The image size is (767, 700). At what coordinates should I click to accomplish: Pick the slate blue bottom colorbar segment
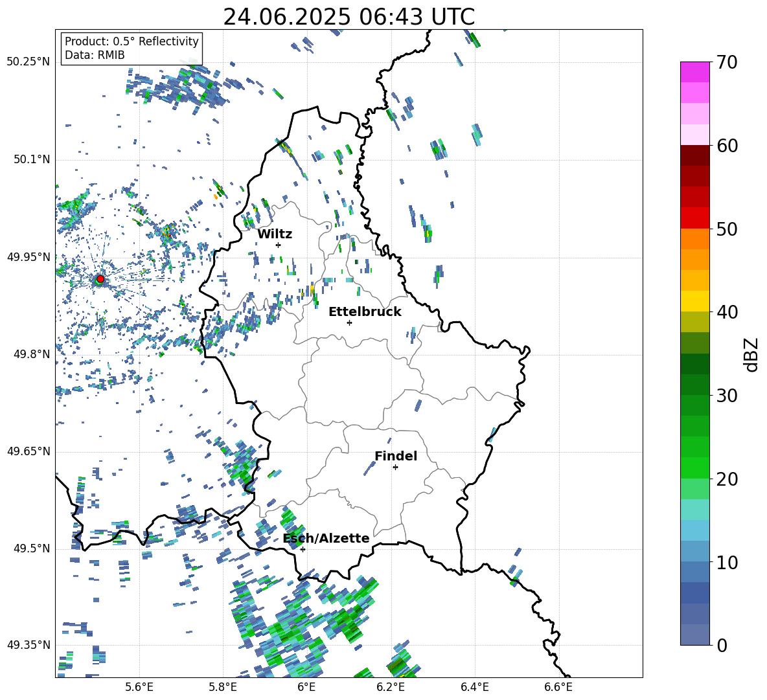point(694,635)
